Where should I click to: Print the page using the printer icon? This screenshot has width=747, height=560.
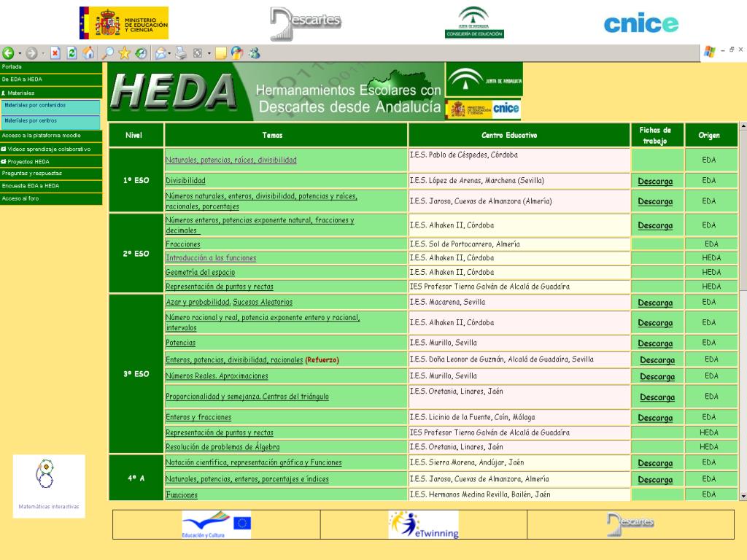[x=181, y=52]
